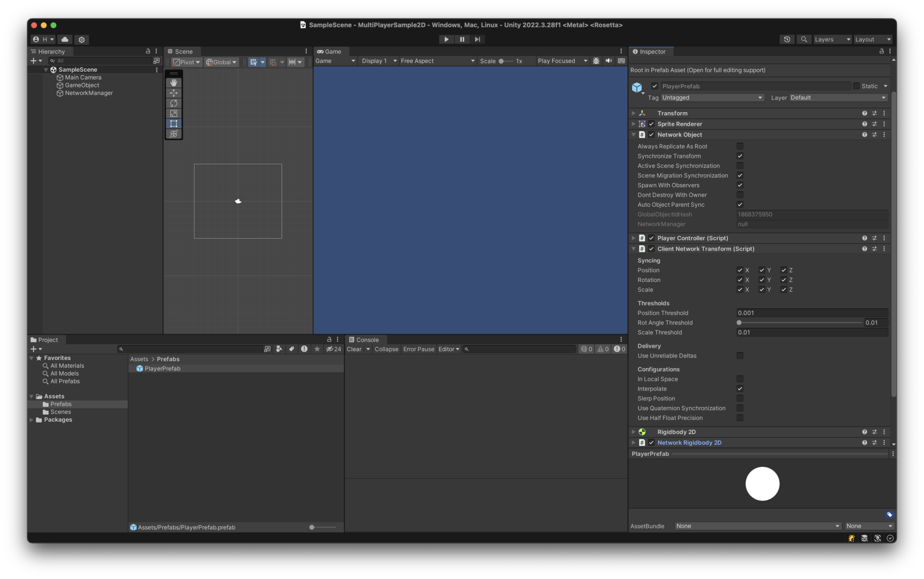Click the Pause button
The height and width of the screenshot is (579, 924).
click(462, 40)
